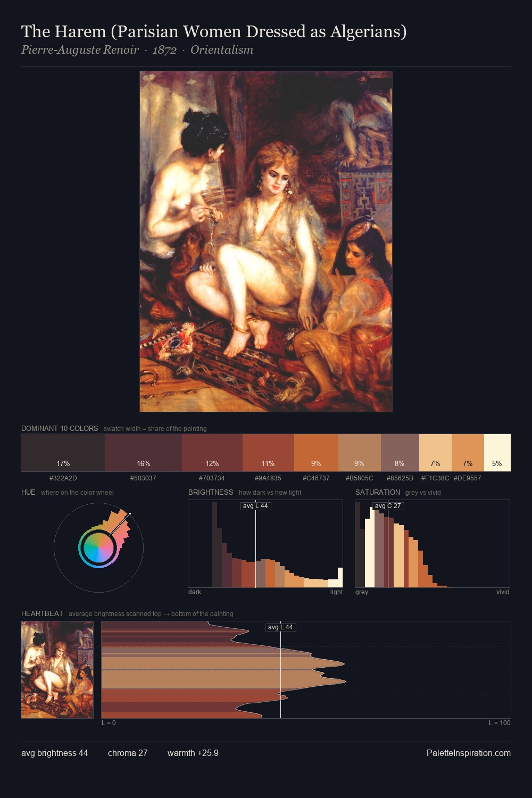
Task: Click the avg C 27 label in saturation chart
Action: 388,506
